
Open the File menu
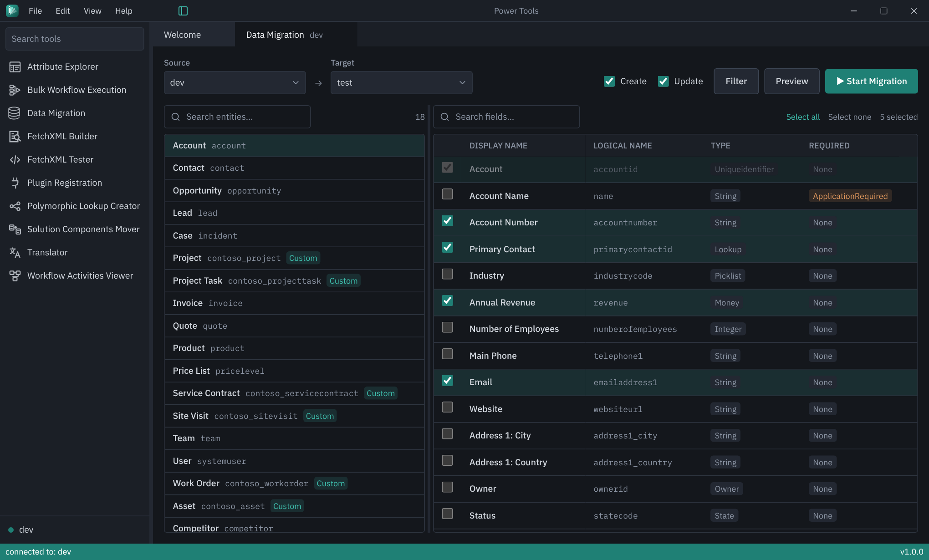click(35, 11)
